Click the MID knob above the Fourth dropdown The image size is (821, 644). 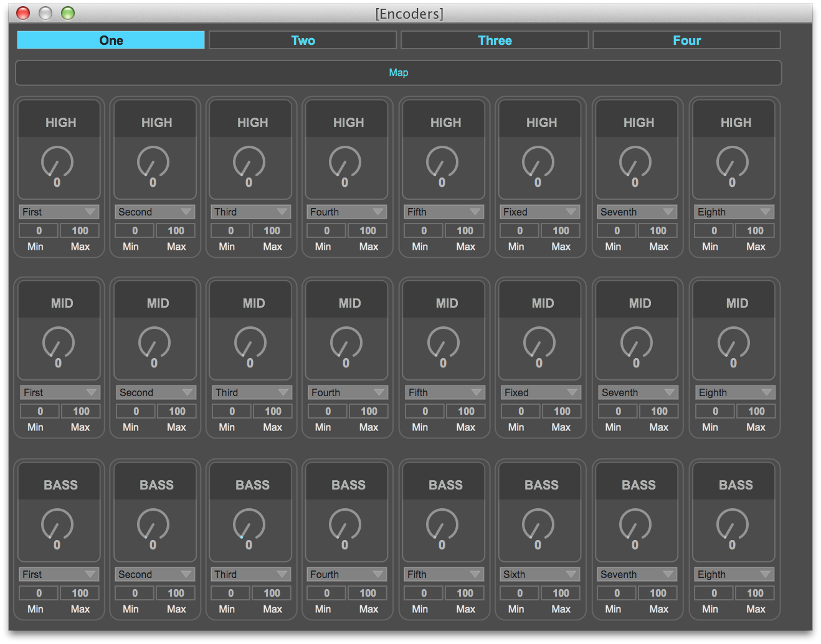[346, 343]
